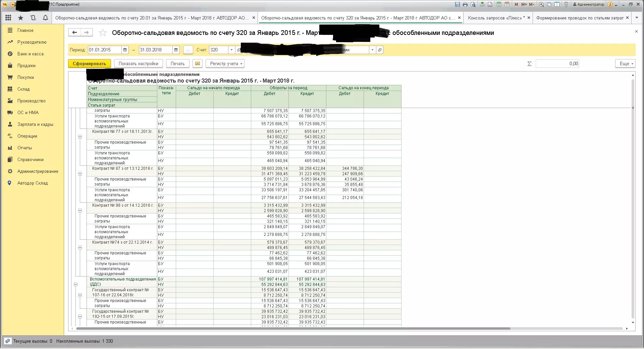Open the Еще menu
The image size is (644, 349).
point(626,63)
